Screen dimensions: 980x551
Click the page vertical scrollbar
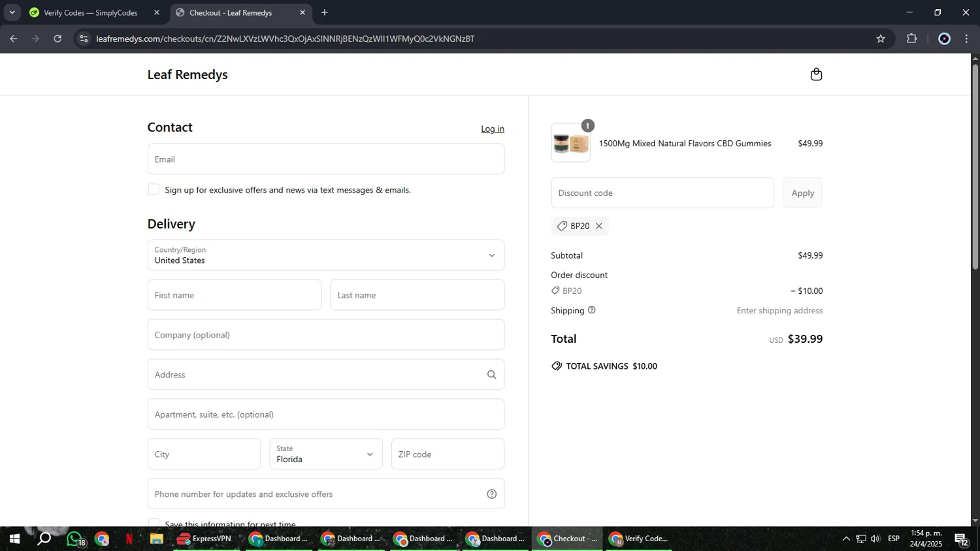(975, 166)
